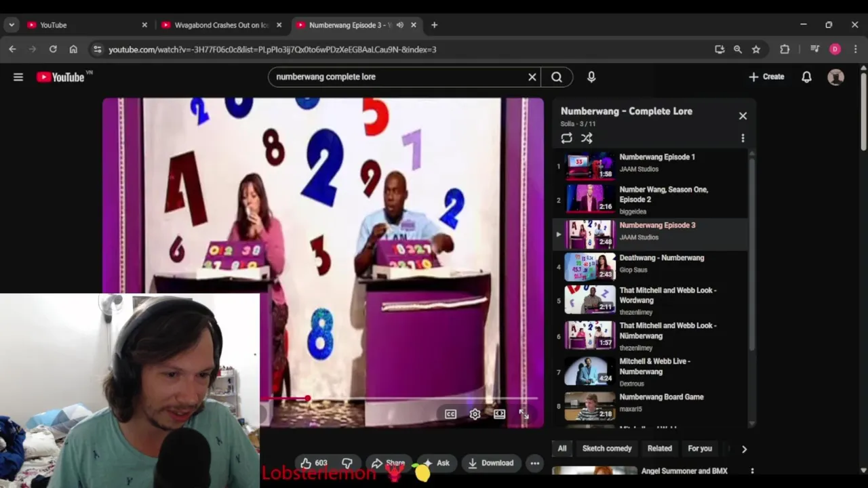Open site information icon in address bar
The image size is (868, 488).
click(x=98, y=49)
